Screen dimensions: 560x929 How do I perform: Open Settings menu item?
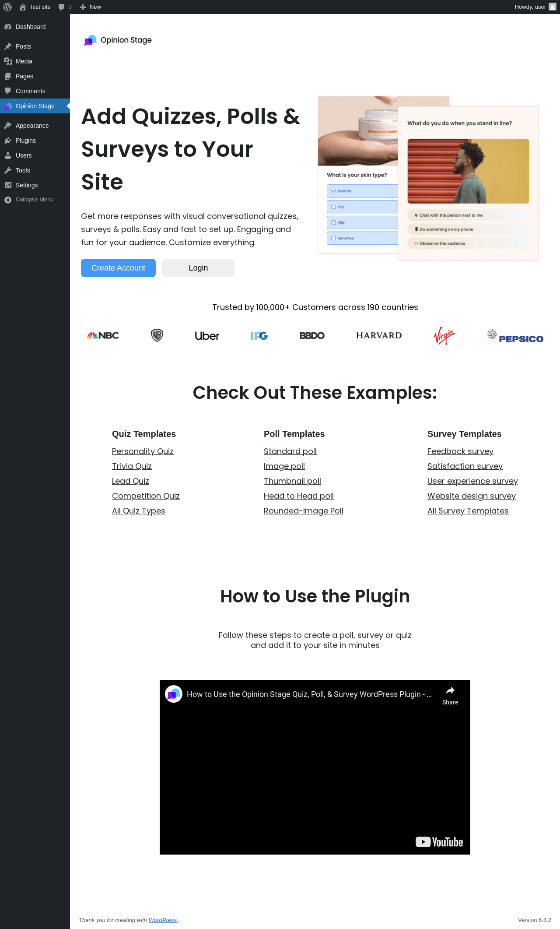click(x=35, y=185)
